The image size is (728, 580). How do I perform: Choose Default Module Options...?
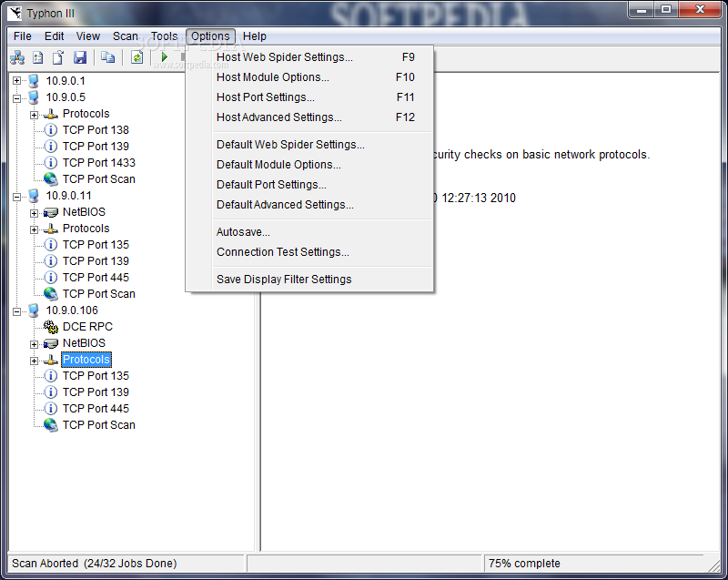(x=309, y=165)
